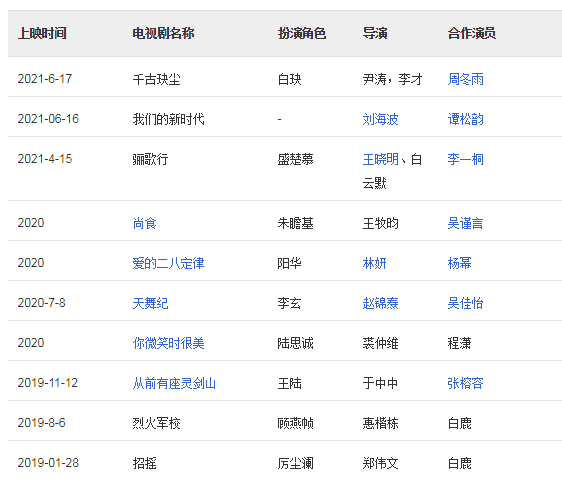The height and width of the screenshot is (479, 562).
Task: Open the 张榕容 co-star link
Action: coord(465,383)
